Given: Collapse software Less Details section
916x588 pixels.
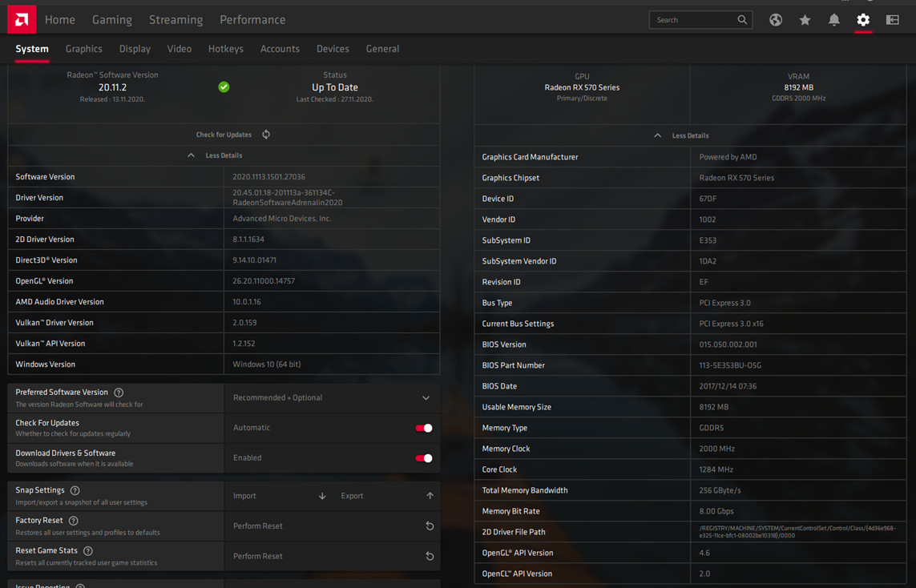Looking at the screenshot, I should [x=216, y=155].
